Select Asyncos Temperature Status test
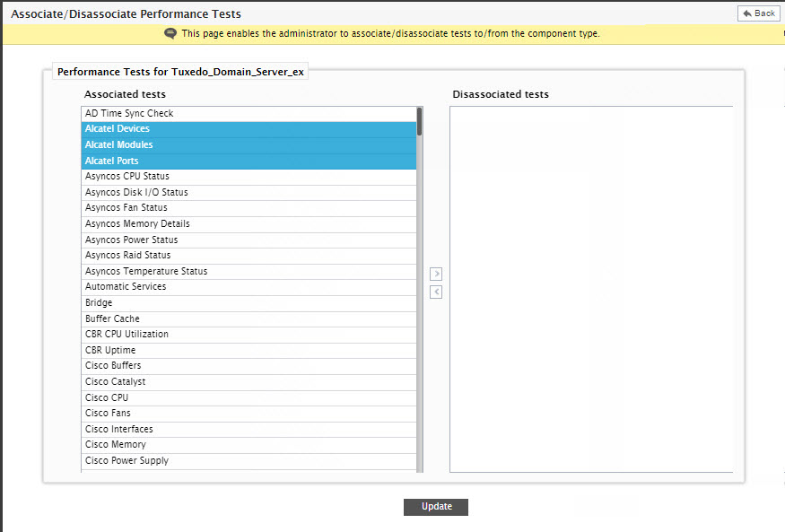 pos(249,272)
